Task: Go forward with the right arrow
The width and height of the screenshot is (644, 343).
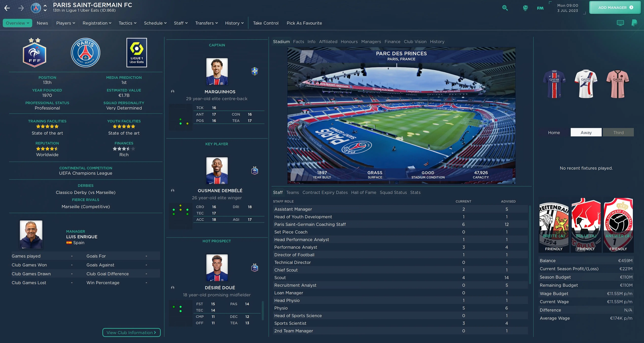Action: point(21,8)
